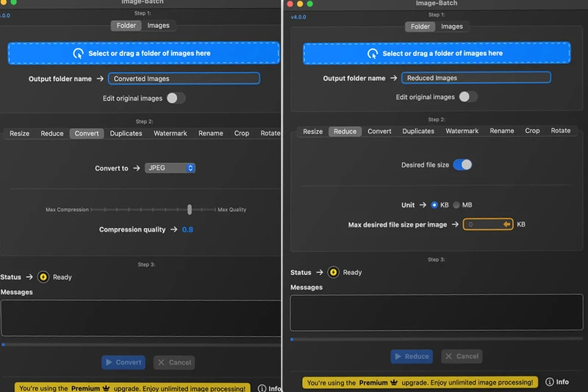The height and width of the screenshot is (392, 588).
Task: Switch to Images tab in left window
Action: (158, 26)
